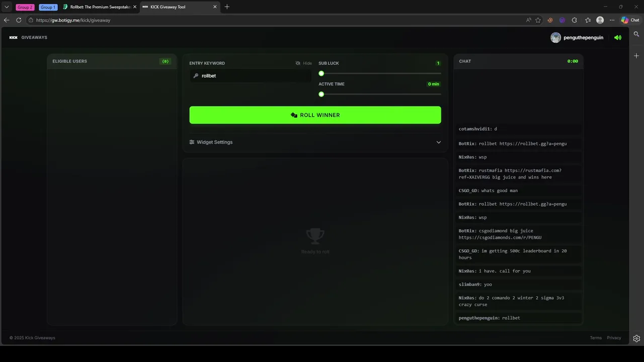Open the Favorites list icon

[588, 20]
